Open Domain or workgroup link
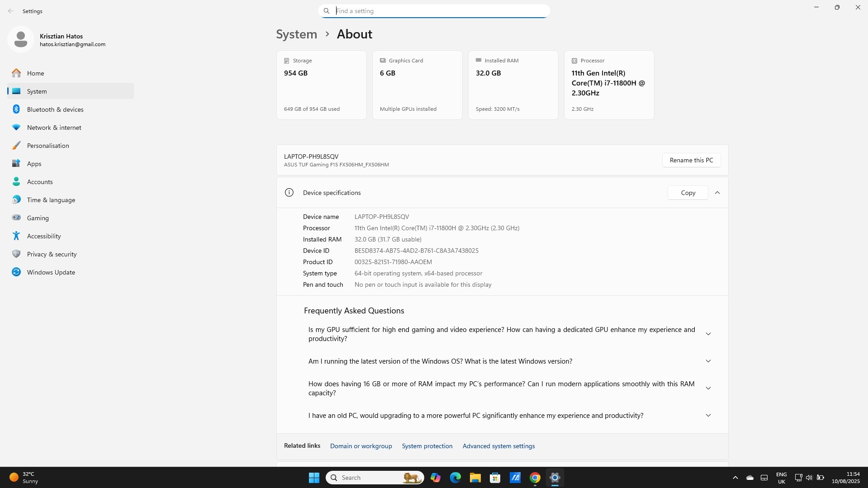 (x=361, y=446)
